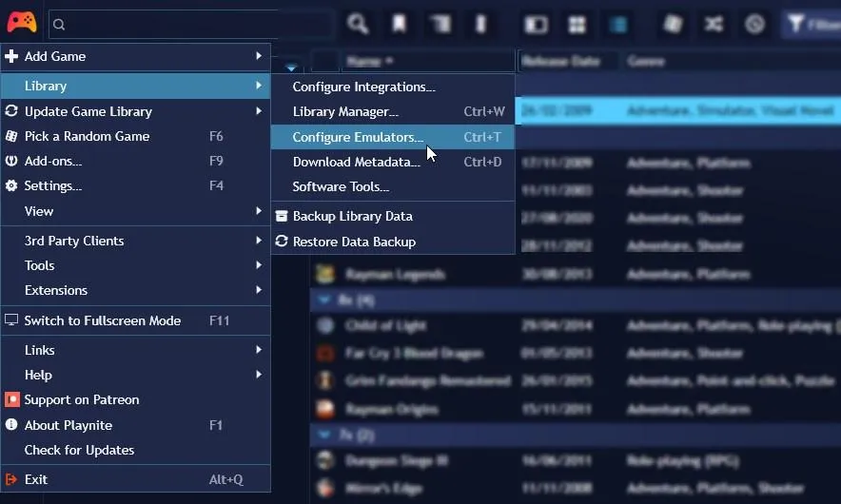Sort by Genre column header
The height and width of the screenshot is (504, 841).
point(730,61)
